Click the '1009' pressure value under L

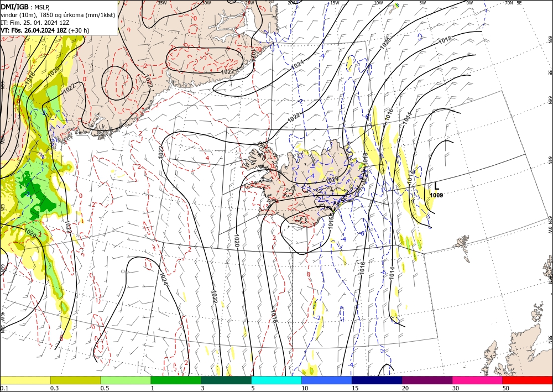[437, 195]
